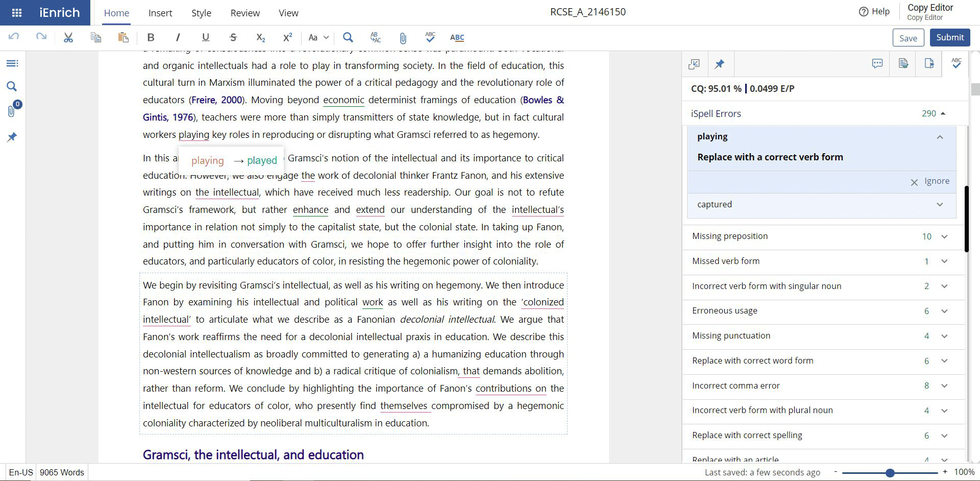
Task: Switch to the Review tab
Action: (245, 13)
